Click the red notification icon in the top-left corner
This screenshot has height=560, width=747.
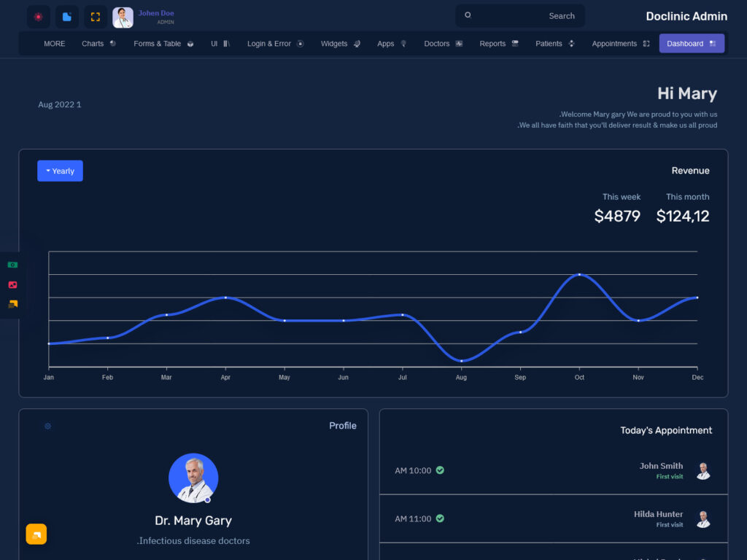38,16
